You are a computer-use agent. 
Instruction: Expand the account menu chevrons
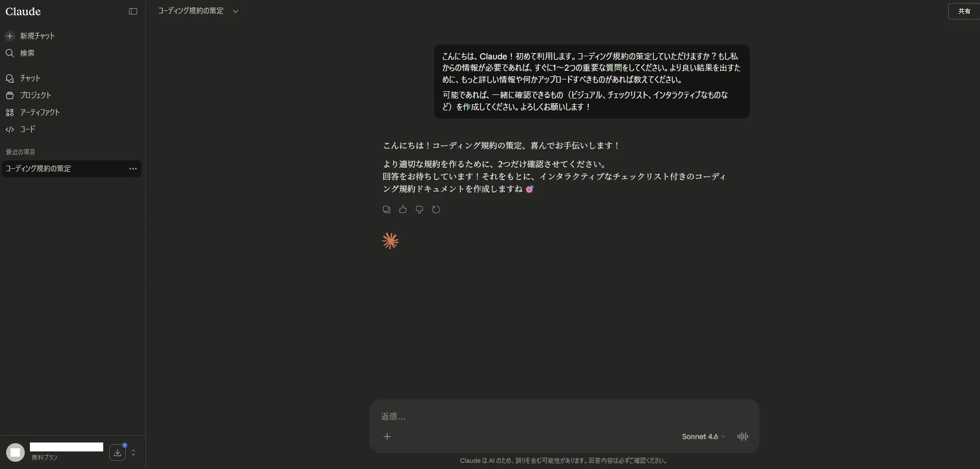(134, 452)
